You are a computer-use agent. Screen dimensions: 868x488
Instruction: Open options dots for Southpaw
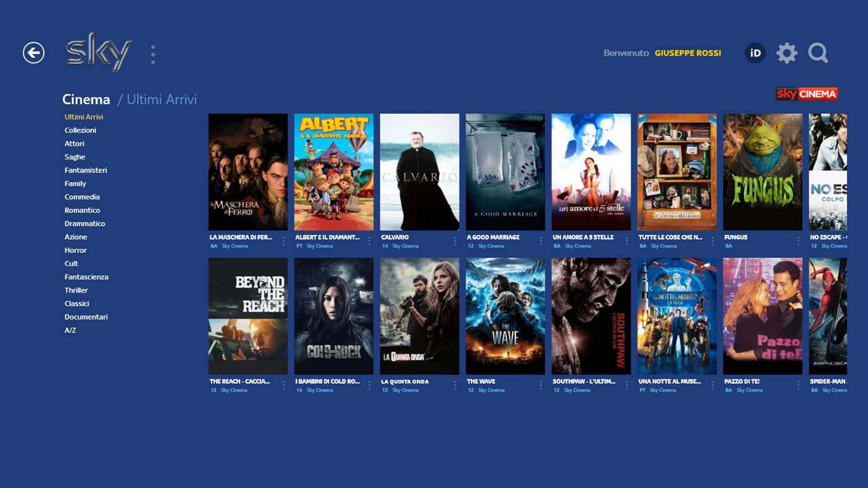pos(627,385)
